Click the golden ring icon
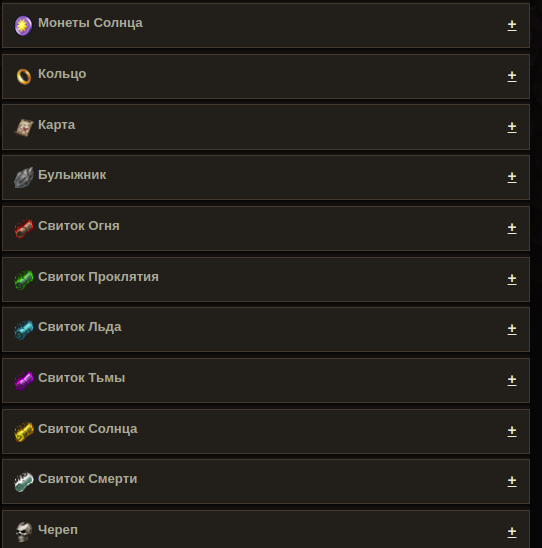This screenshot has height=548, width=542. click(24, 76)
